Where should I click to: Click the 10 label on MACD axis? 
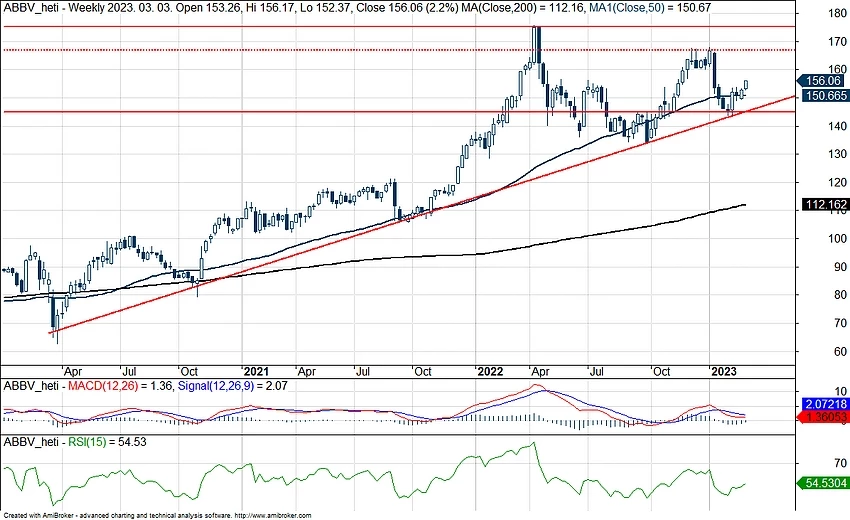pyautogui.click(x=841, y=392)
